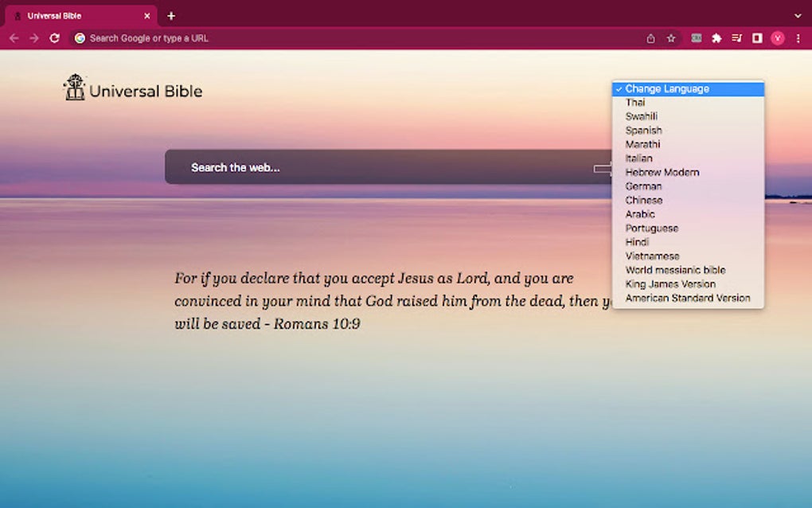Open the share icon in the address bar
Viewport: 812px width, 508px height.
point(650,37)
